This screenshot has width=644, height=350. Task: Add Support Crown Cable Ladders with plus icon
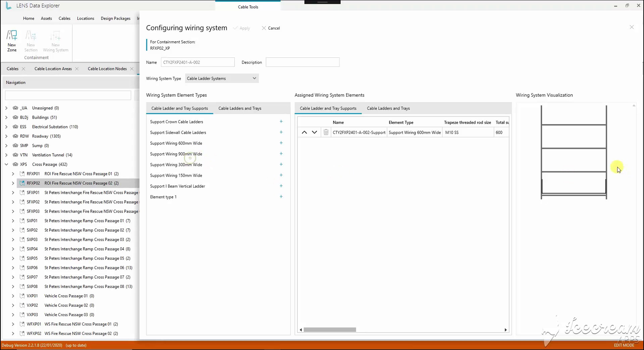(x=281, y=122)
